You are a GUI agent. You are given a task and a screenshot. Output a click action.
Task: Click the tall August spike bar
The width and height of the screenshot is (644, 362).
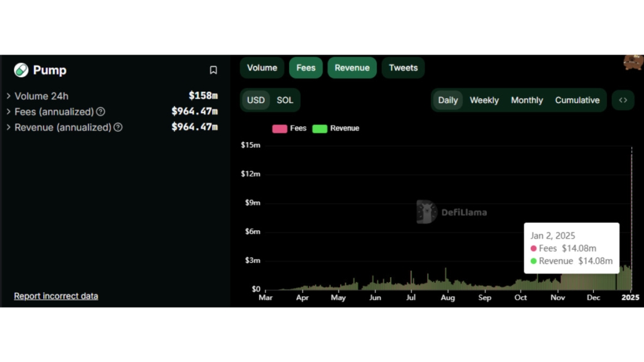point(446,278)
